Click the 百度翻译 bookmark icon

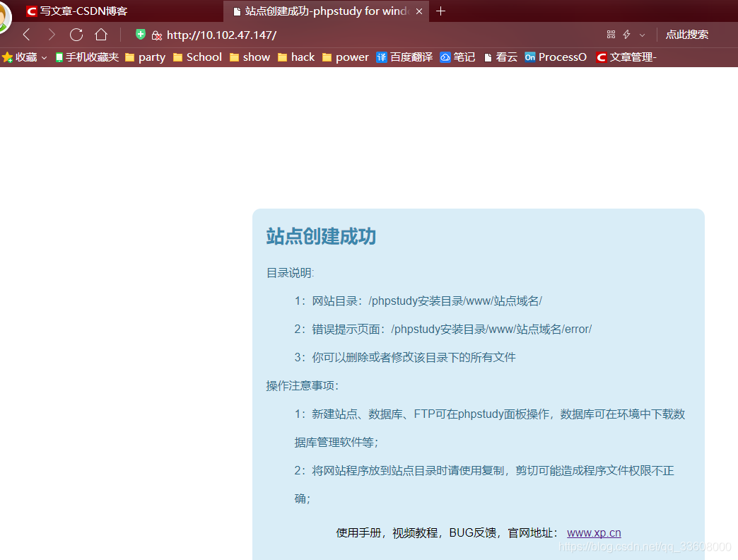point(382,57)
